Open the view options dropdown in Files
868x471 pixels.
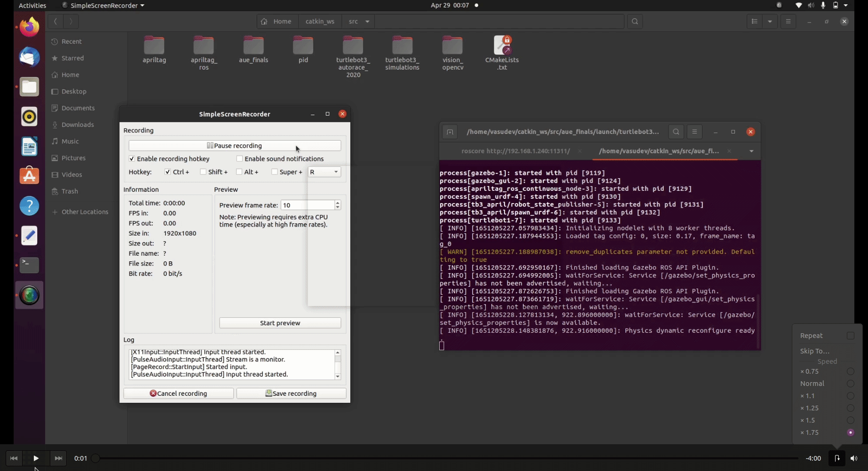point(770,21)
